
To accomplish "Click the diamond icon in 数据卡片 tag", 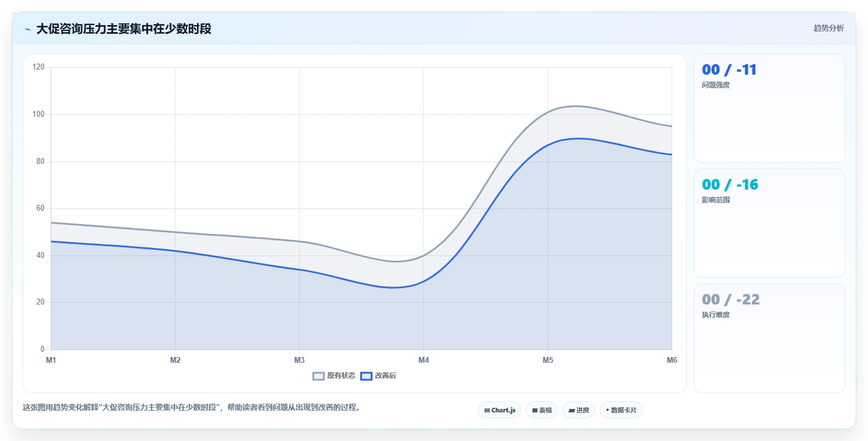I will tap(607, 410).
